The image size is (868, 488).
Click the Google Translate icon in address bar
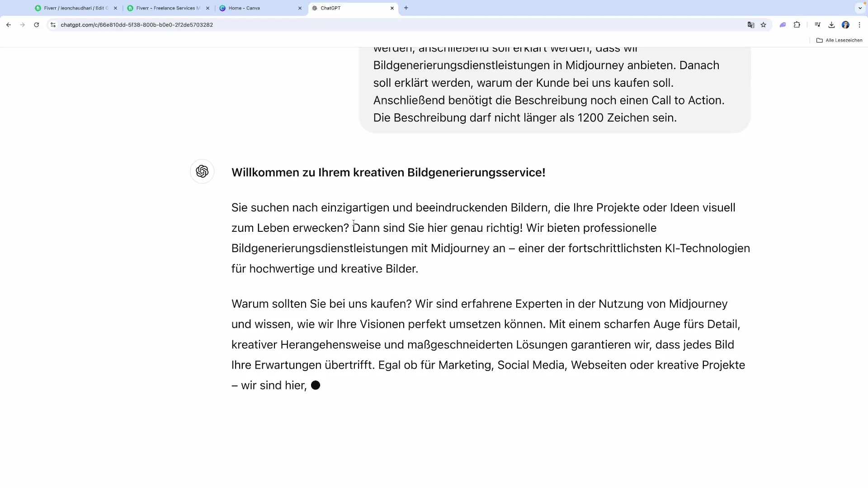click(750, 25)
